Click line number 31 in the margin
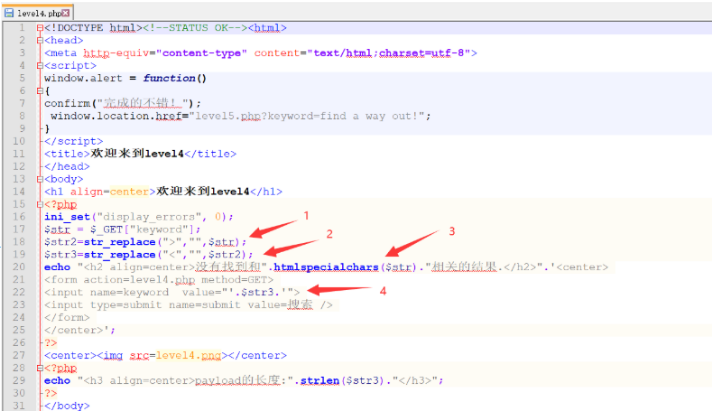Viewport: 724px width, 411px height. coord(19,405)
